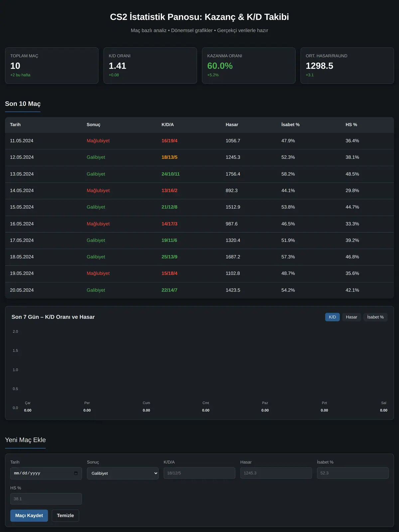The image size is (399, 532).
Task: Switch chart to K/D view
Action: [x=332, y=317]
